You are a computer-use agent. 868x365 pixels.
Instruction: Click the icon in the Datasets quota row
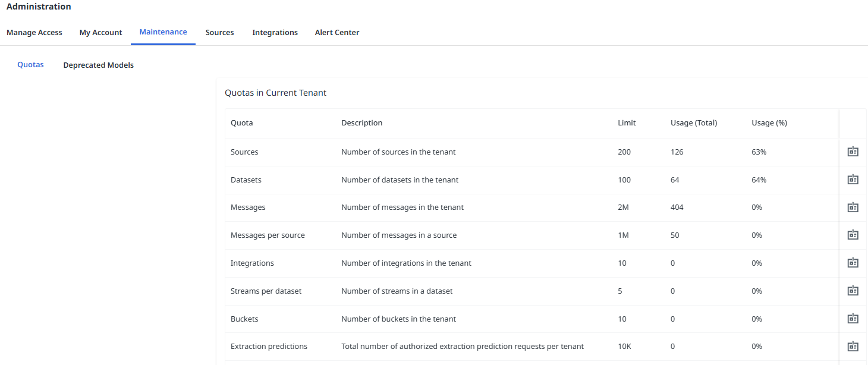[x=853, y=180]
